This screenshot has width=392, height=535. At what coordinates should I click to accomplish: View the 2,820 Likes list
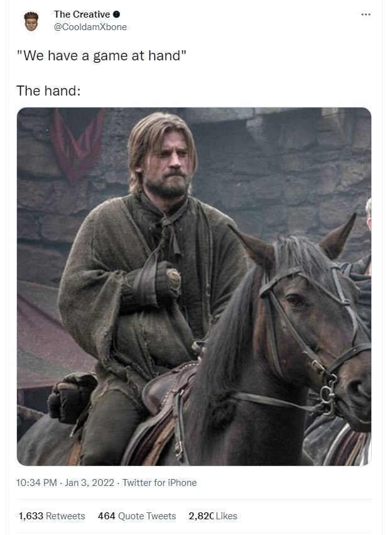(213, 516)
